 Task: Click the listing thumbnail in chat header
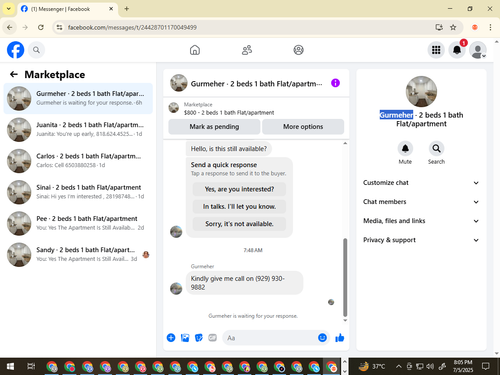[x=179, y=83]
